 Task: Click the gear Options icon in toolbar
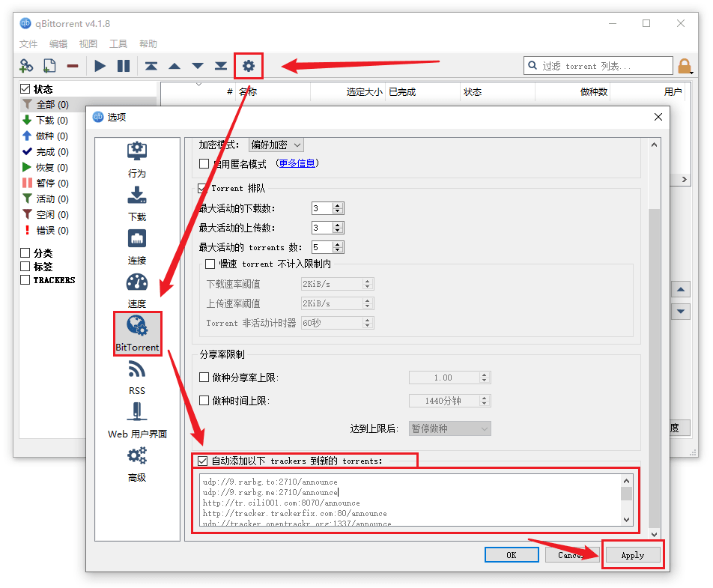(x=248, y=66)
